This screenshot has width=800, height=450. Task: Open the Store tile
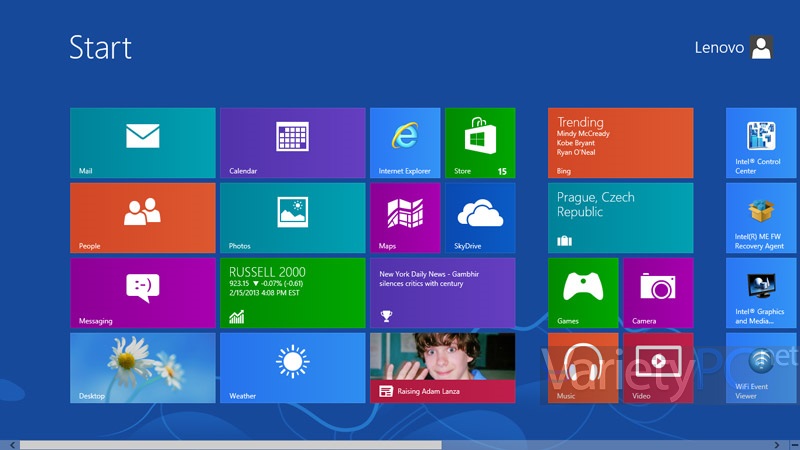[480, 143]
